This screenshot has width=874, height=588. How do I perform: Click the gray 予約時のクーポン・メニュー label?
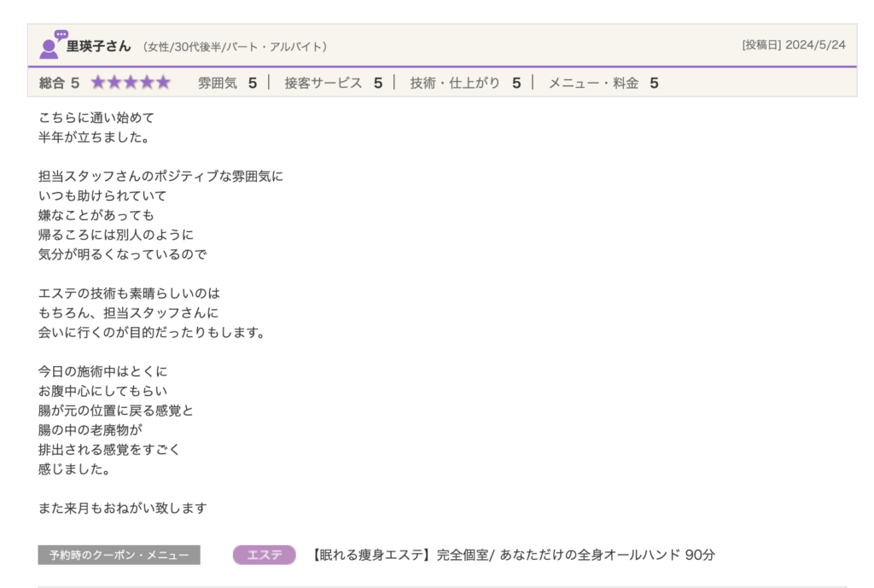[119, 555]
